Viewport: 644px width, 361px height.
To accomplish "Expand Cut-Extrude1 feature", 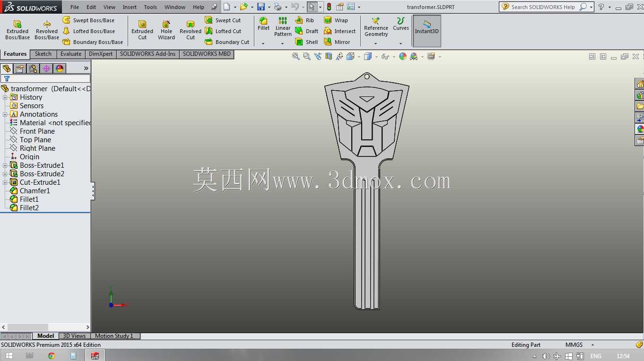I will click(5, 182).
